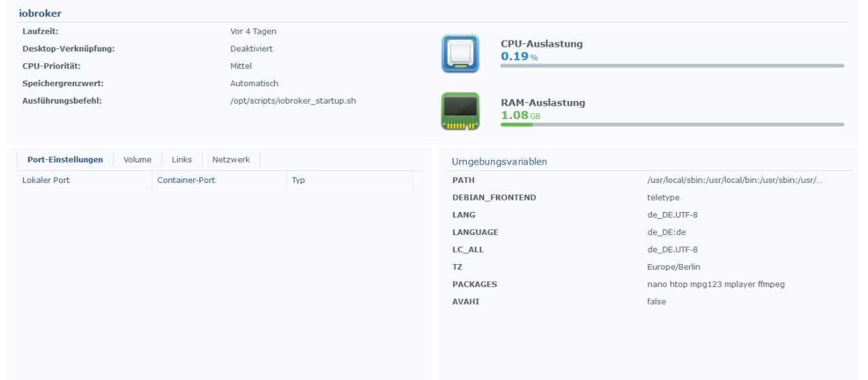Click the CPU-Priorität label
Viewport: 868px width, 380px height.
point(52,66)
